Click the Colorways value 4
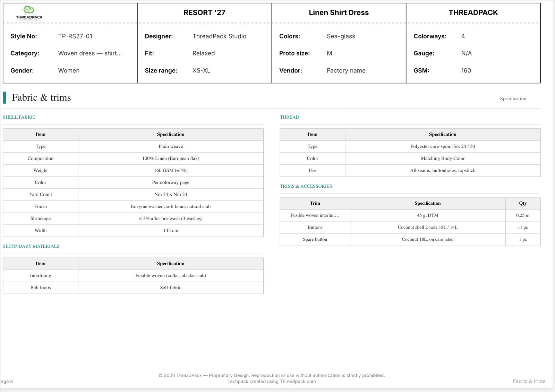555x392 pixels. (463, 36)
